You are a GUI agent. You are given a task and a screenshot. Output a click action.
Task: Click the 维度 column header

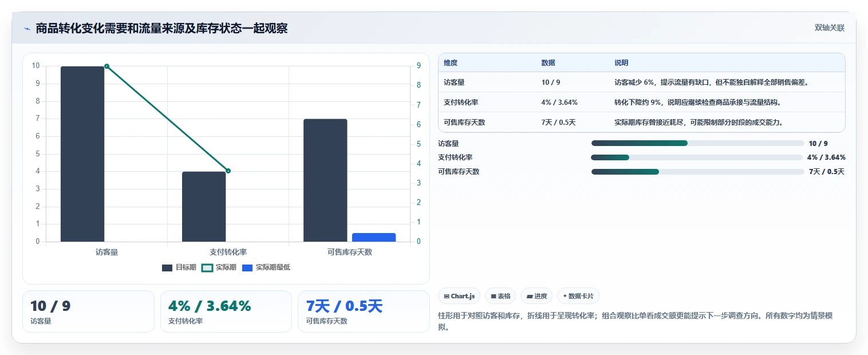pyautogui.click(x=451, y=63)
